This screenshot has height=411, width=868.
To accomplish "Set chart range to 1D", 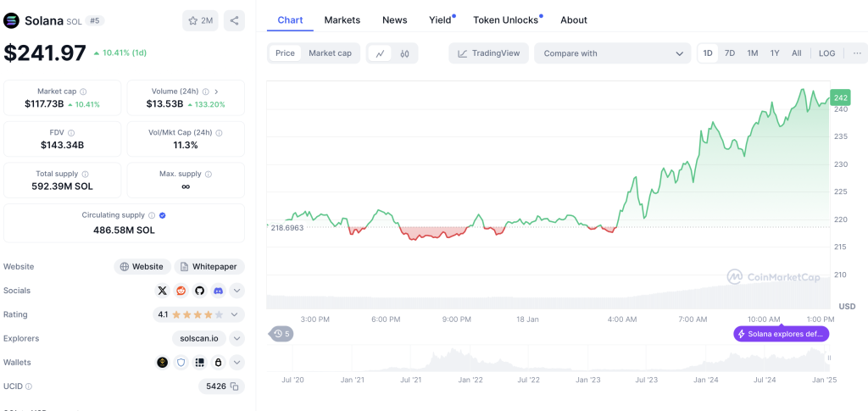I will tap(708, 53).
